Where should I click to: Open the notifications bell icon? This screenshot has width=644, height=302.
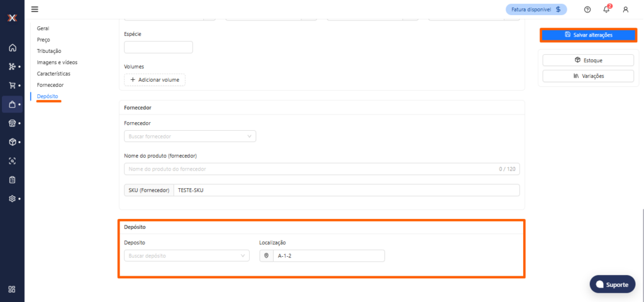606,9
